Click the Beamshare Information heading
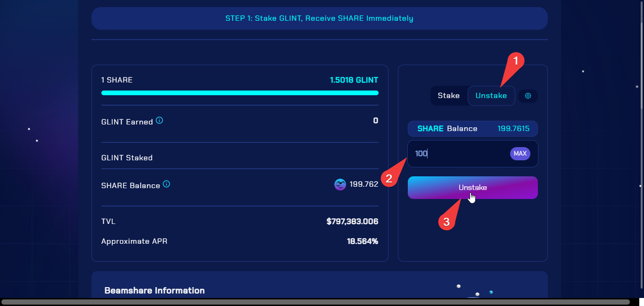Image resolution: width=644 pixels, height=306 pixels. [155, 290]
